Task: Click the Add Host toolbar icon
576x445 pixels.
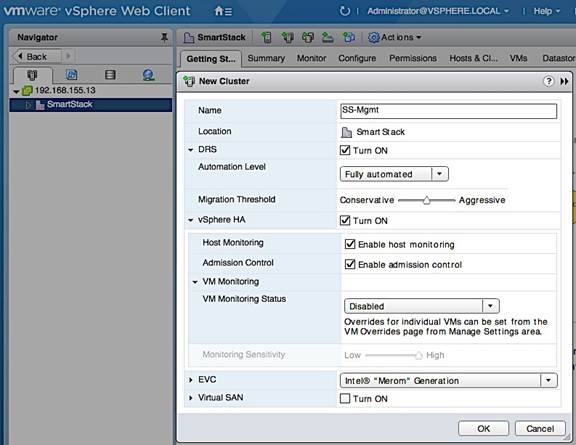Action: (266, 37)
